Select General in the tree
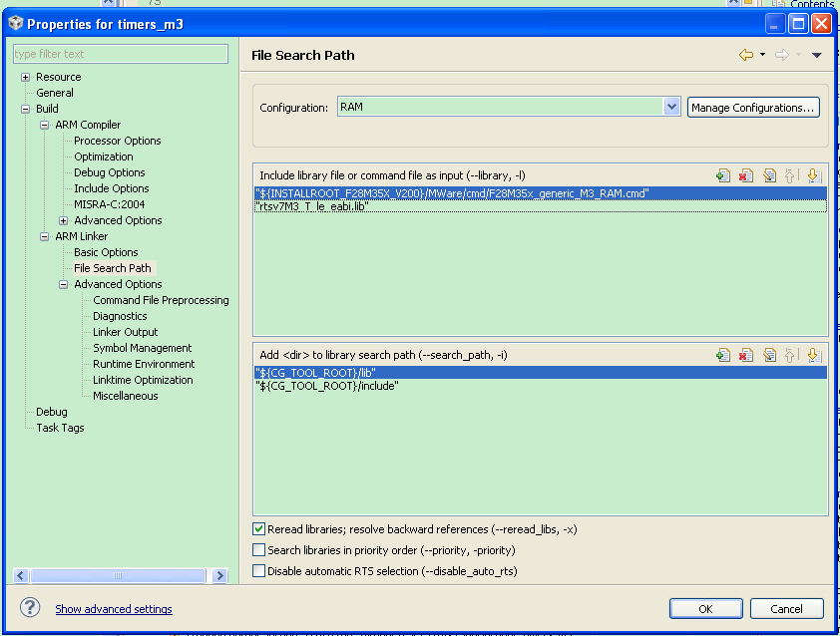The width and height of the screenshot is (840, 636). point(55,93)
